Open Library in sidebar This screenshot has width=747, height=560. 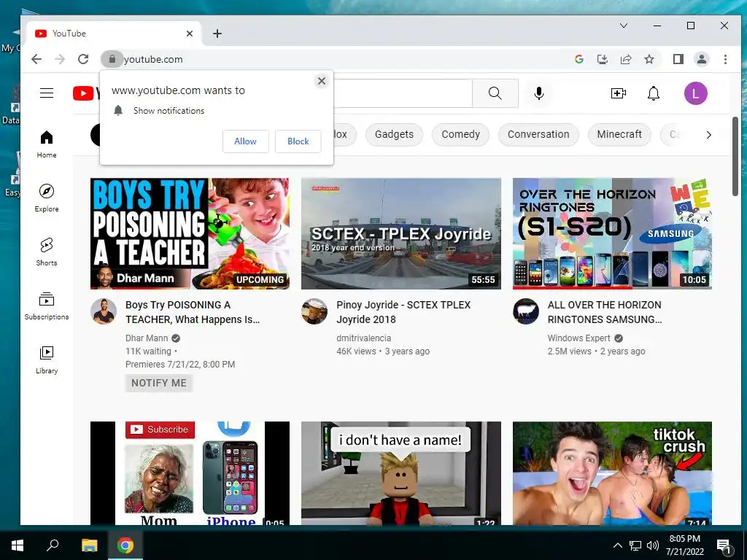47,360
